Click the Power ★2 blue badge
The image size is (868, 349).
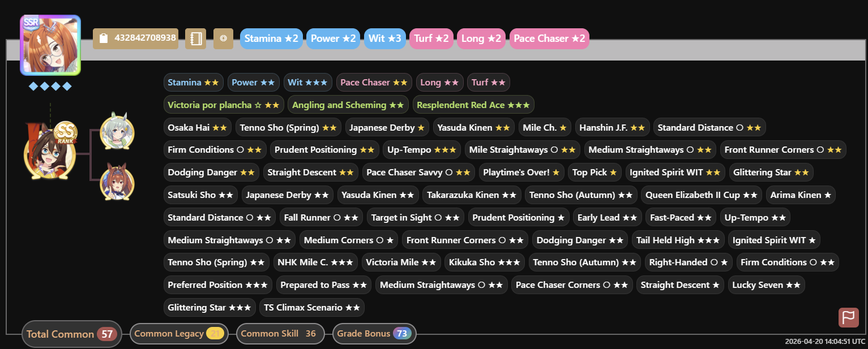[333, 38]
